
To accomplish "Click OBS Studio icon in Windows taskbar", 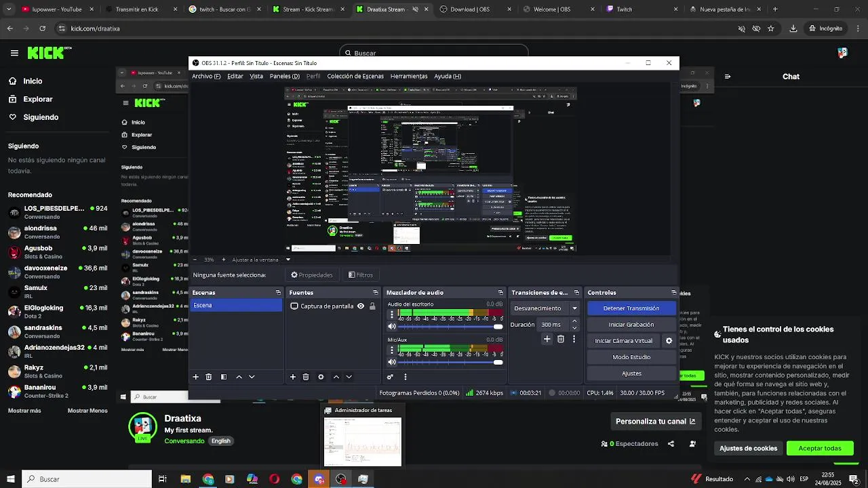I will click(341, 479).
